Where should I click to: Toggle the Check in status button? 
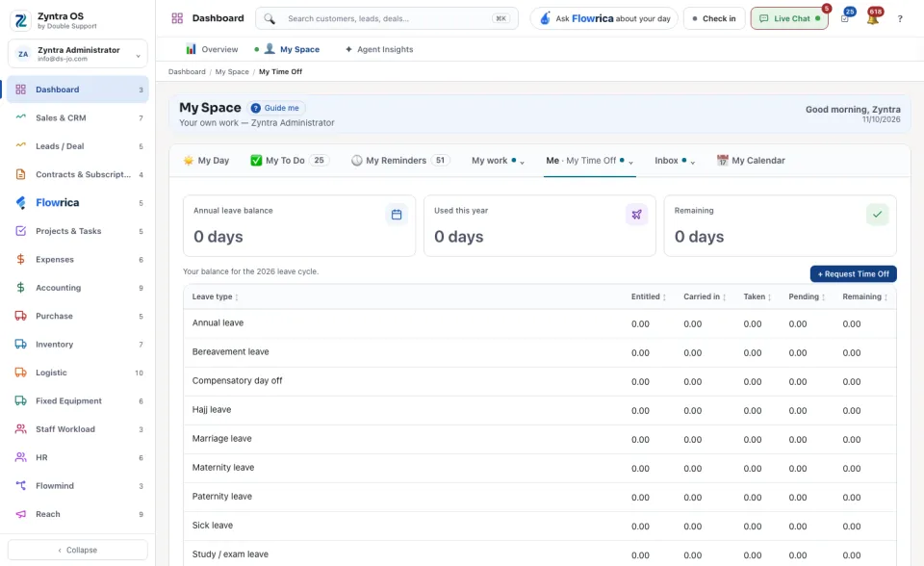(714, 19)
